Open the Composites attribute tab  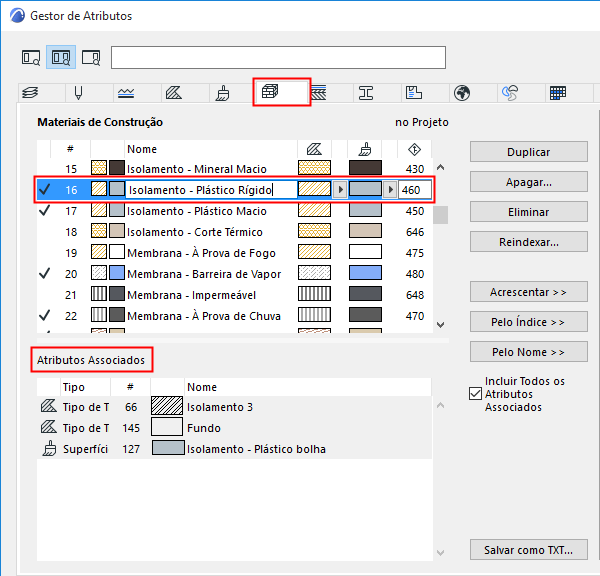(x=319, y=93)
